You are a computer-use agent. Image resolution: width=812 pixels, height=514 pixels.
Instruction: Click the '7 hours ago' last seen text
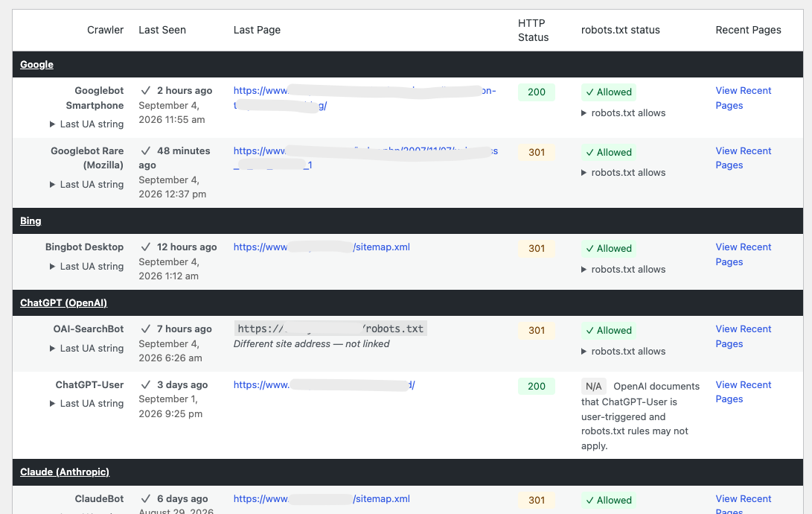click(185, 329)
